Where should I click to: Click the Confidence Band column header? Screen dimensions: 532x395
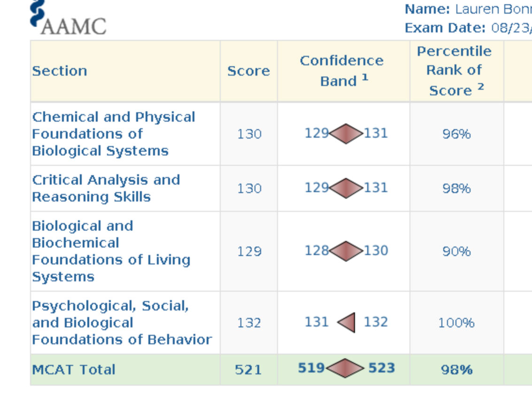[x=342, y=71]
